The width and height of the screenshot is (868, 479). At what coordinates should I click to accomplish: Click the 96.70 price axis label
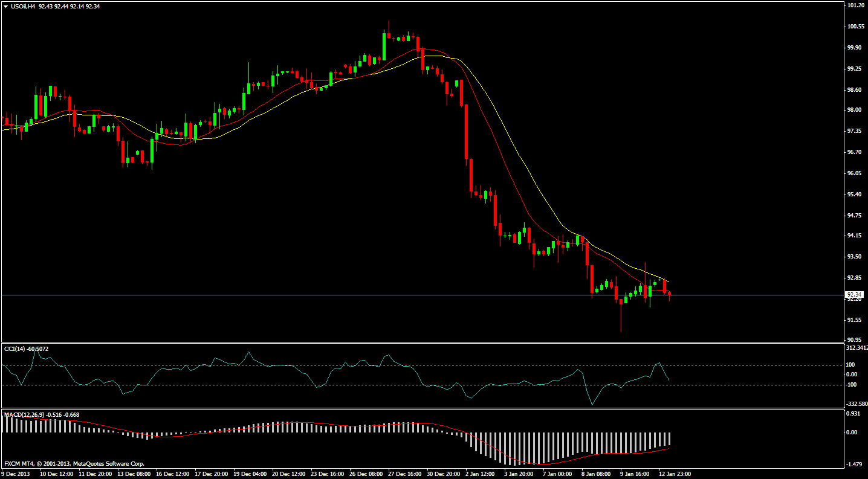coord(855,152)
